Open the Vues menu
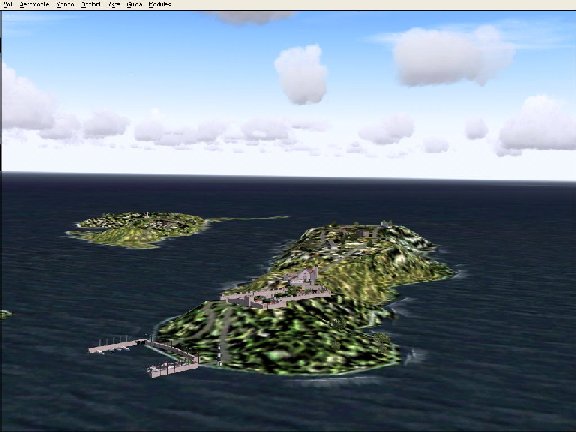 click(x=114, y=4)
